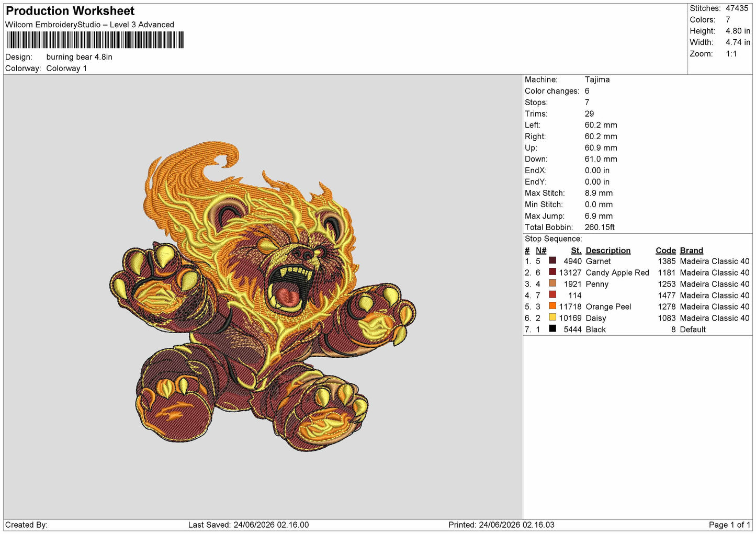756x534 pixels.
Task: Click the 'Last Saved' timestamp in the footer
Action: pos(249,525)
